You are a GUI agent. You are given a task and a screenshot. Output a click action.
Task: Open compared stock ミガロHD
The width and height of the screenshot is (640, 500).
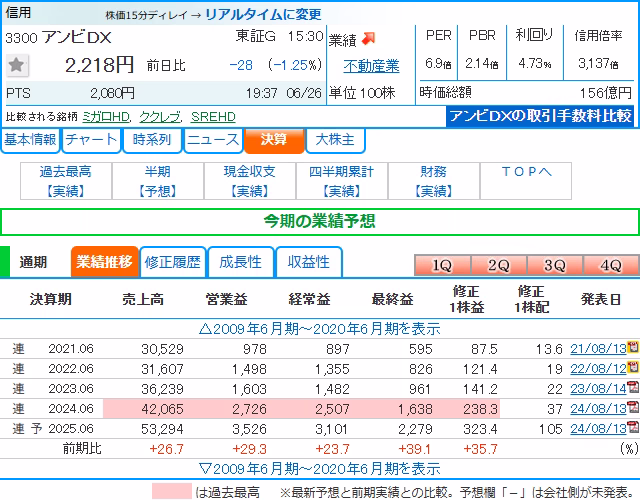click(106, 117)
